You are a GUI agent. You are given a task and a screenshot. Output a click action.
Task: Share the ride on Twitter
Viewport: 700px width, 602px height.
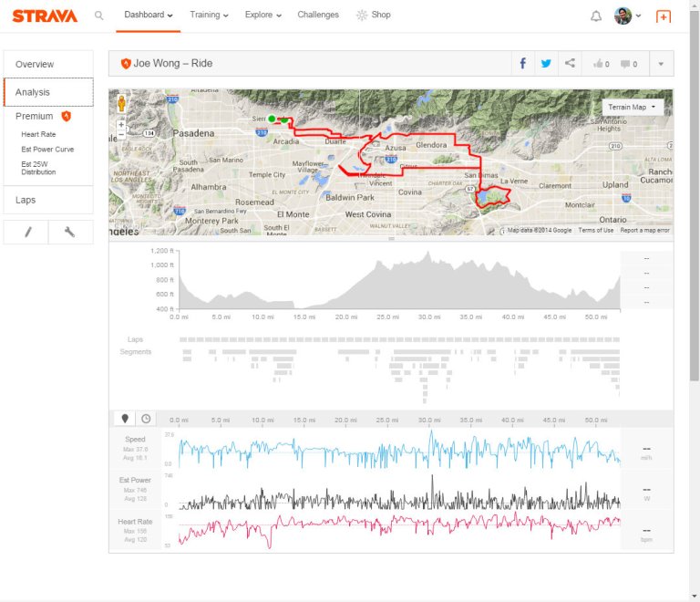point(546,64)
